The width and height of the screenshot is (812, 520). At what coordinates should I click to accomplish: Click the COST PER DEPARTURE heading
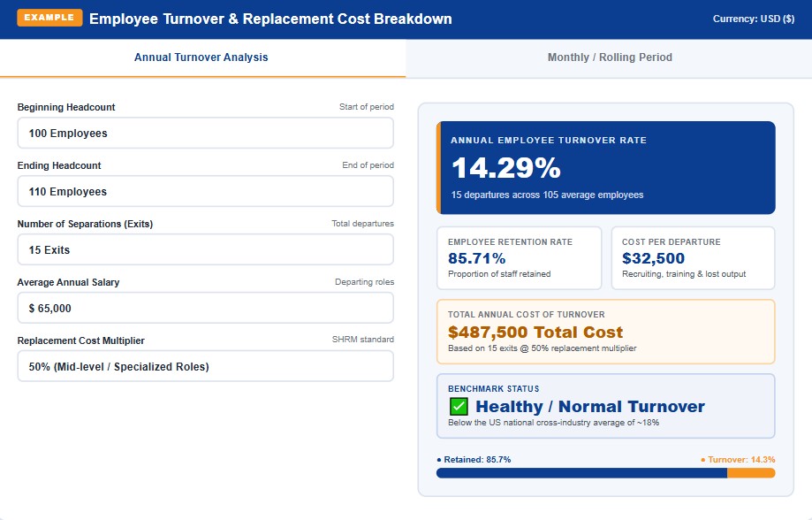click(x=672, y=242)
